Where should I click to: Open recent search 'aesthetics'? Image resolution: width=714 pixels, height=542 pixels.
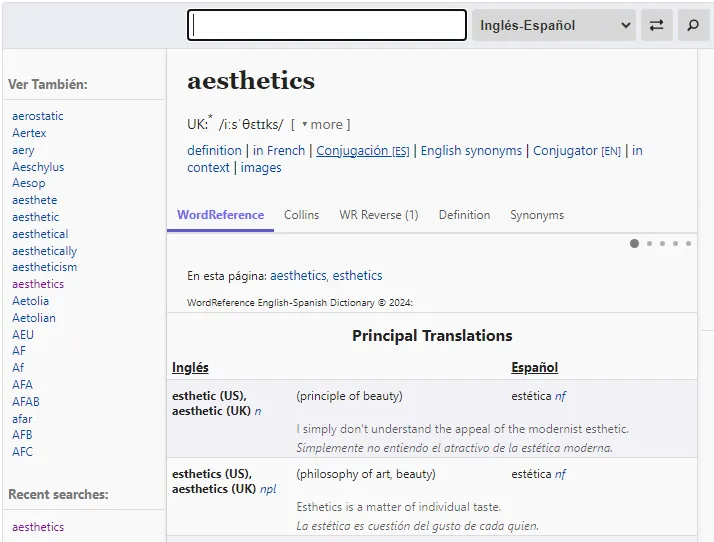[x=38, y=527]
